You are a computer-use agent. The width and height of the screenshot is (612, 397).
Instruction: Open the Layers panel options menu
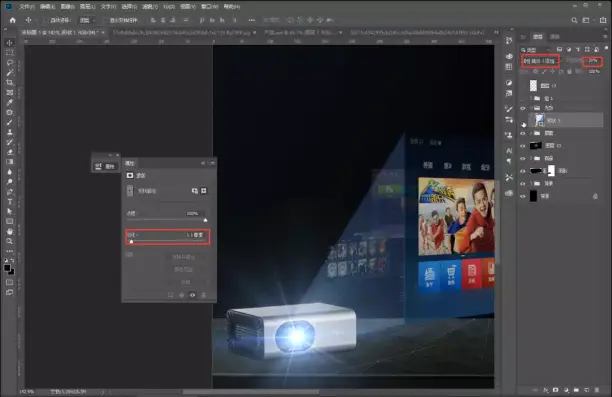(605, 36)
